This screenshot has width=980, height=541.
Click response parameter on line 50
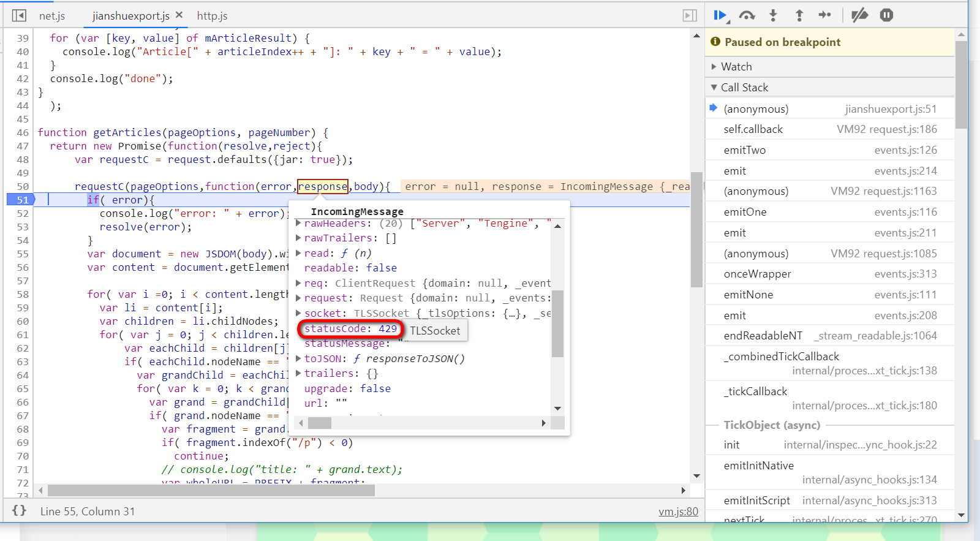(x=323, y=186)
